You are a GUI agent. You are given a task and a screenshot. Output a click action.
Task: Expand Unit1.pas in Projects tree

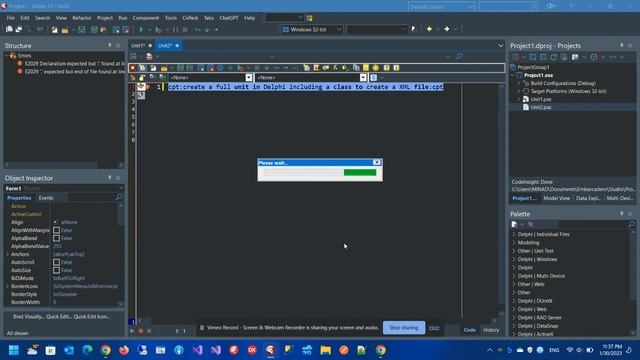click(x=519, y=99)
